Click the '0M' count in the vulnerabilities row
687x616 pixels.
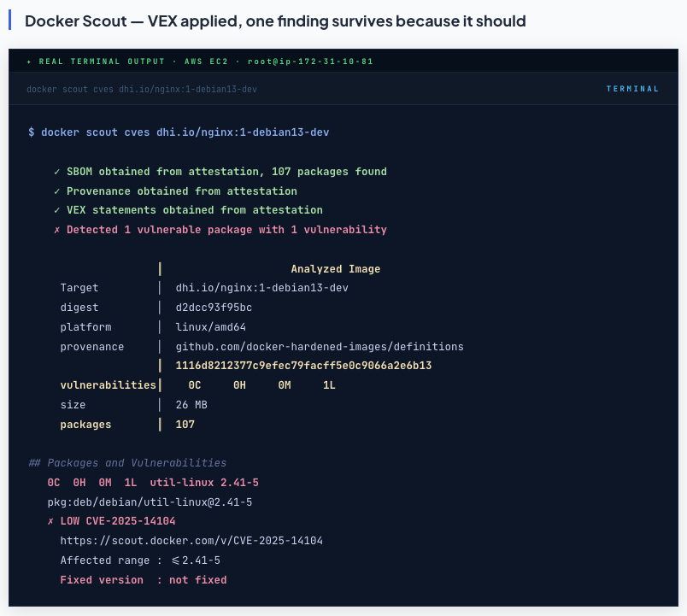tap(285, 385)
